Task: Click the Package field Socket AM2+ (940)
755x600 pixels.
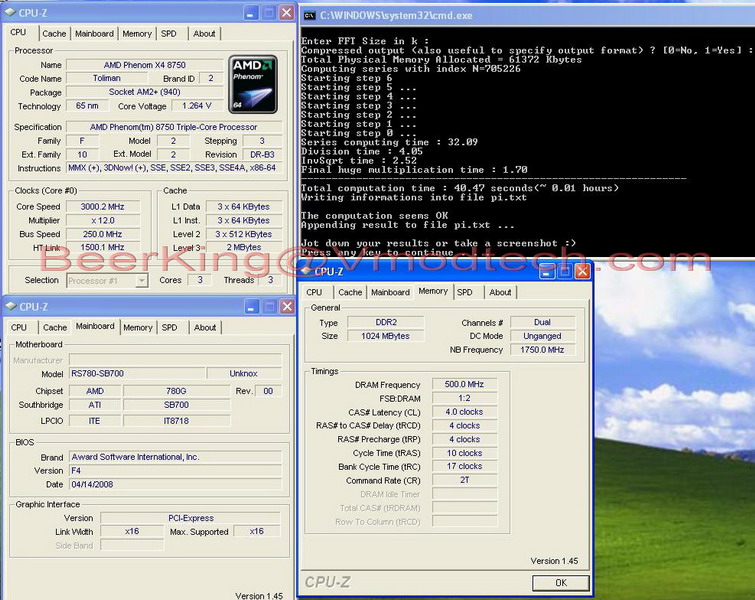Action: pos(144,92)
